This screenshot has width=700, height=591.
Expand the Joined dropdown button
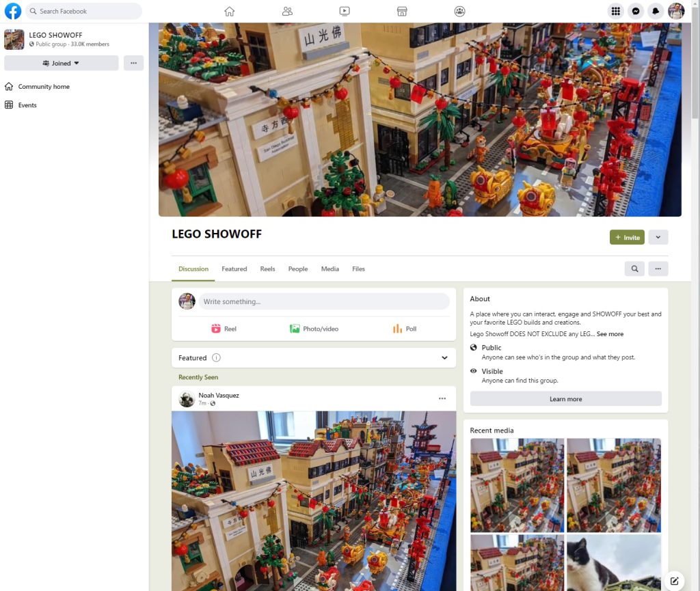click(61, 63)
